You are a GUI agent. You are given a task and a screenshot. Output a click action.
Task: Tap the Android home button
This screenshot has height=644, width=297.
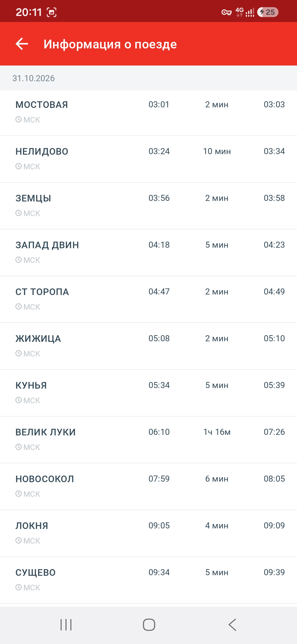149,625
